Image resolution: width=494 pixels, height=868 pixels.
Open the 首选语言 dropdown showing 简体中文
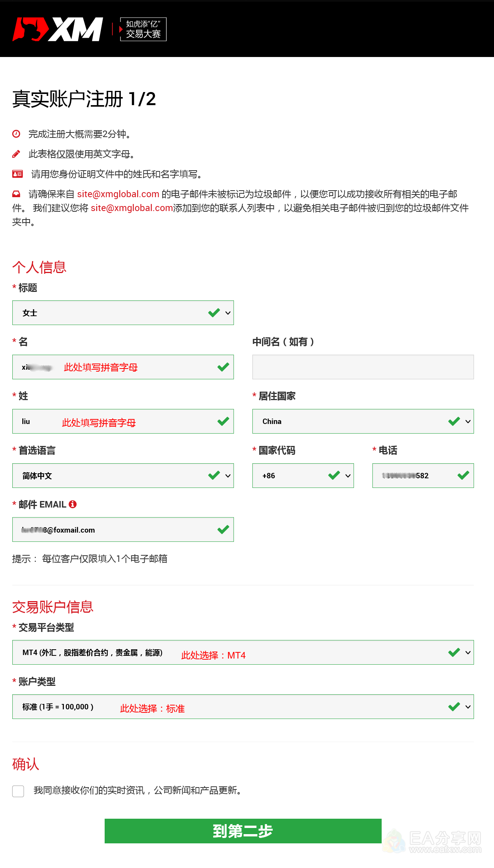click(x=123, y=476)
